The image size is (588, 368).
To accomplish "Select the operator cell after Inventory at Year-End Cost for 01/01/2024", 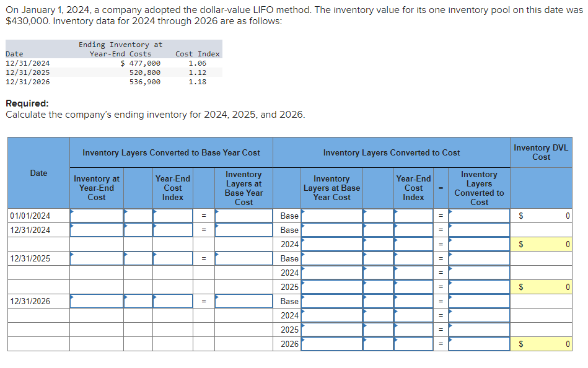I will (x=138, y=216).
